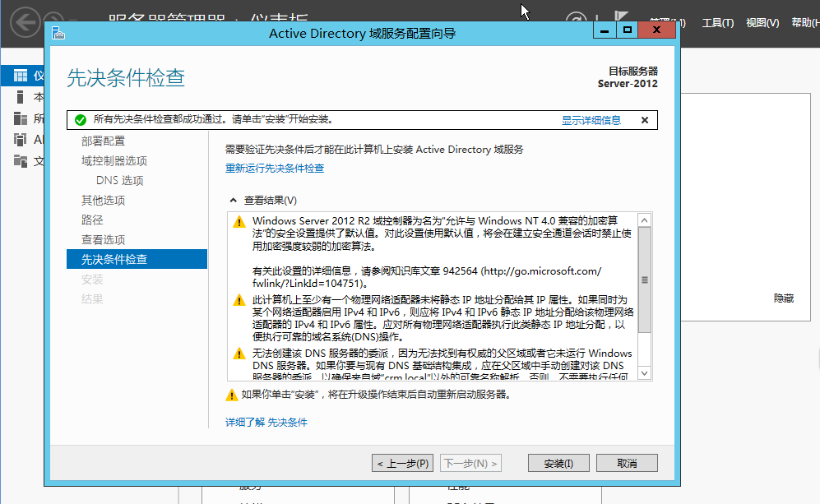Select local server icon in Server Manager sidebar

pyautogui.click(x=21, y=97)
